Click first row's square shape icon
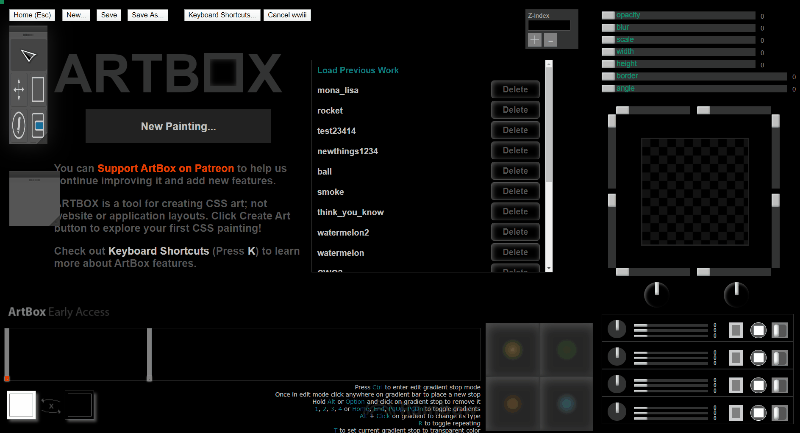The image size is (800, 433). click(x=736, y=330)
